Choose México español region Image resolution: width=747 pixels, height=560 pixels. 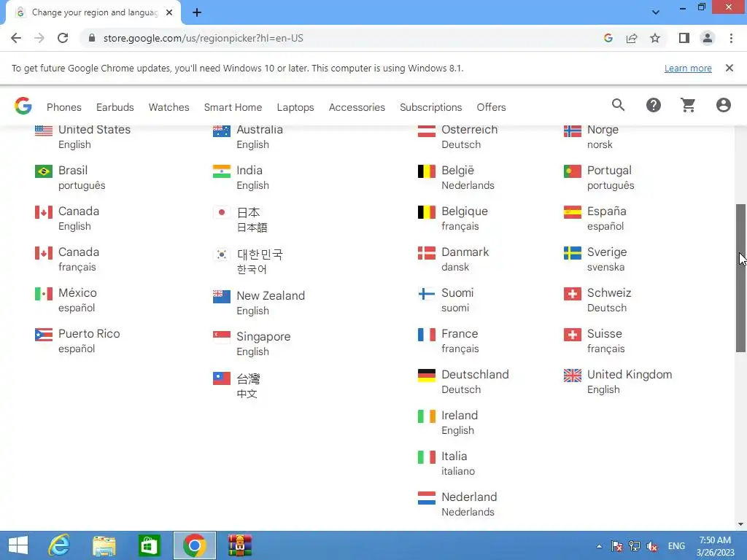[x=66, y=300]
